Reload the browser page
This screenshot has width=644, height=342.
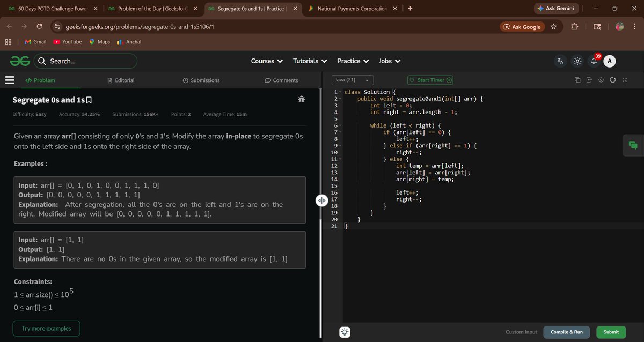(x=39, y=27)
